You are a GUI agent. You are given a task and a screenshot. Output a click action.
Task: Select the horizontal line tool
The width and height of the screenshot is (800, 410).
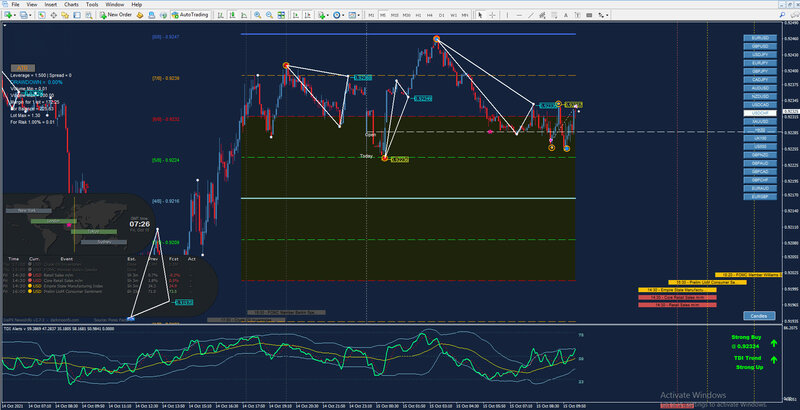click(x=519, y=15)
